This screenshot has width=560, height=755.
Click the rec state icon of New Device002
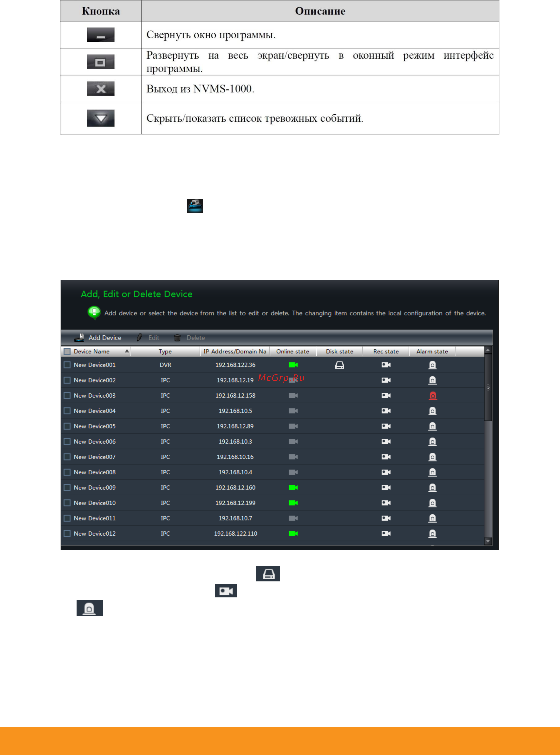[x=386, y=380]
